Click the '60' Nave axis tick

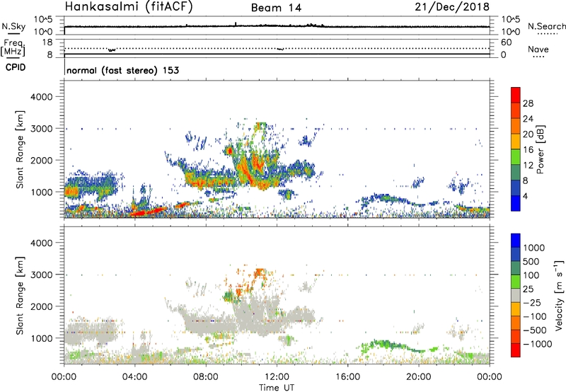tap(507, 42)
